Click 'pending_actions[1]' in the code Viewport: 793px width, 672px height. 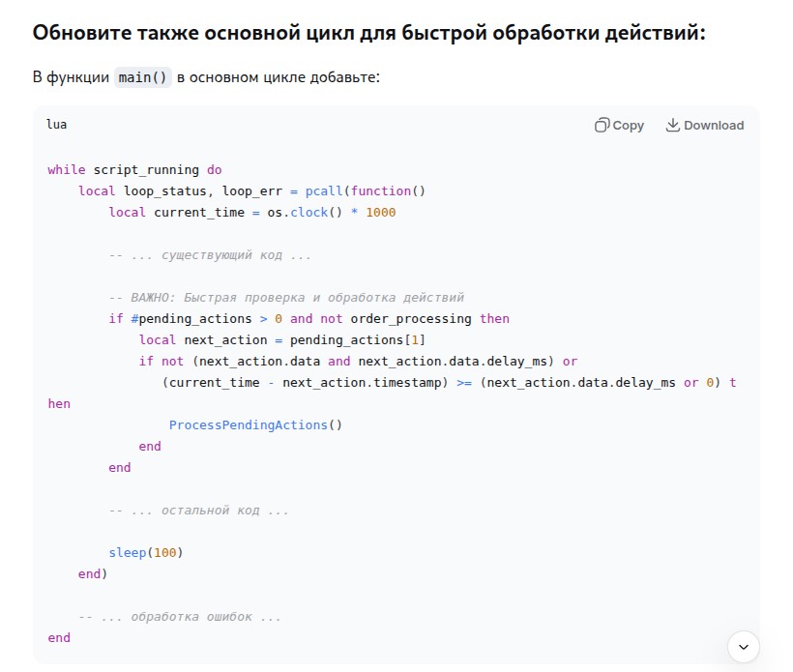tap(357, 339)
